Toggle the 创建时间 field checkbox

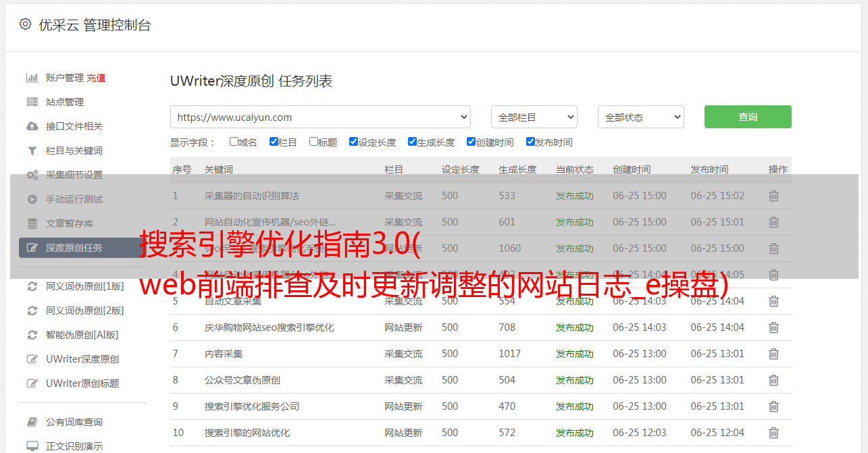tap(471, 142)
